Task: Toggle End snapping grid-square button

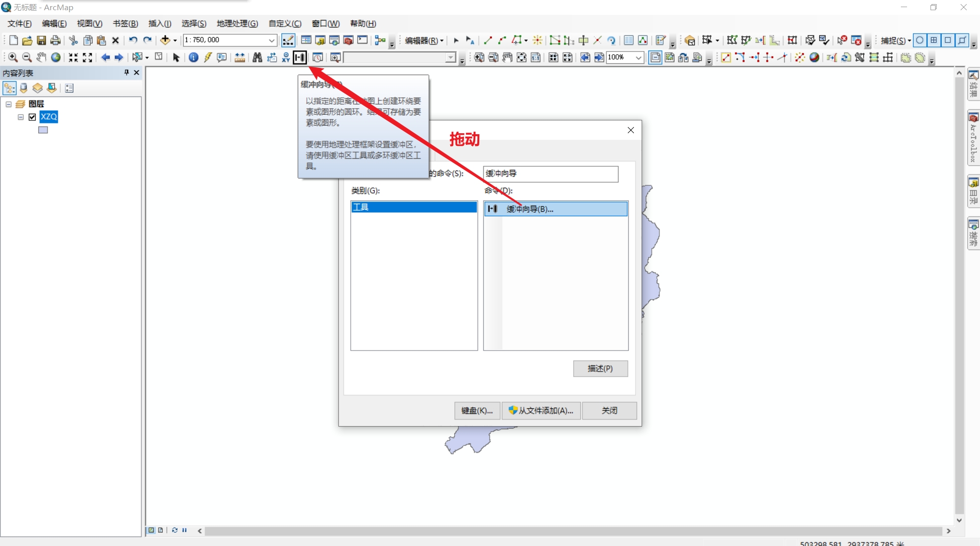Action: coord(934,40)
